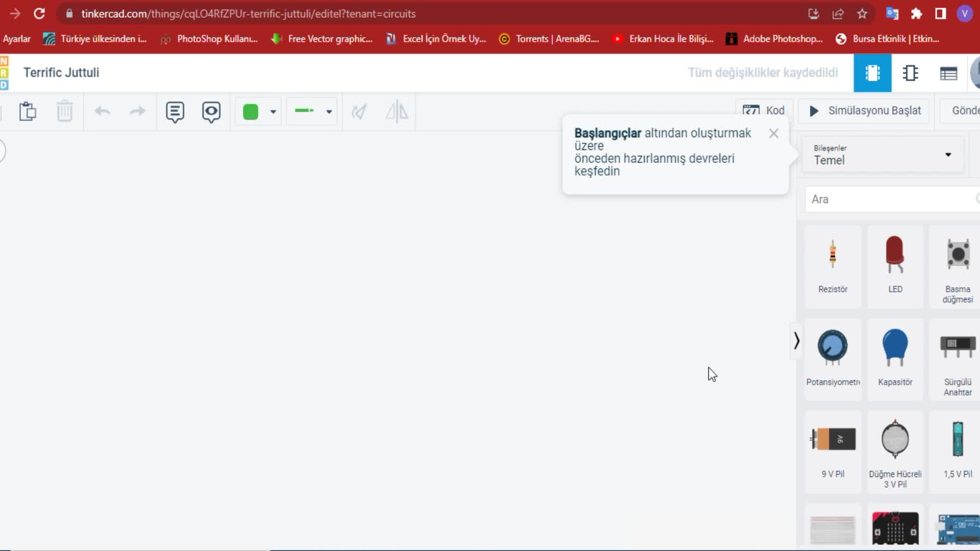
Task: Select the LED component
Action: 895,265
